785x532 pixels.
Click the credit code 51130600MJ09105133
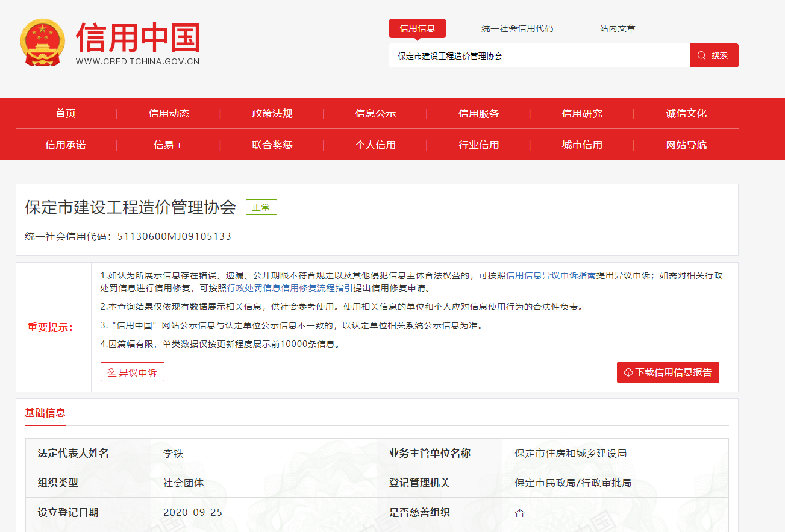click(x=175, y=236)
